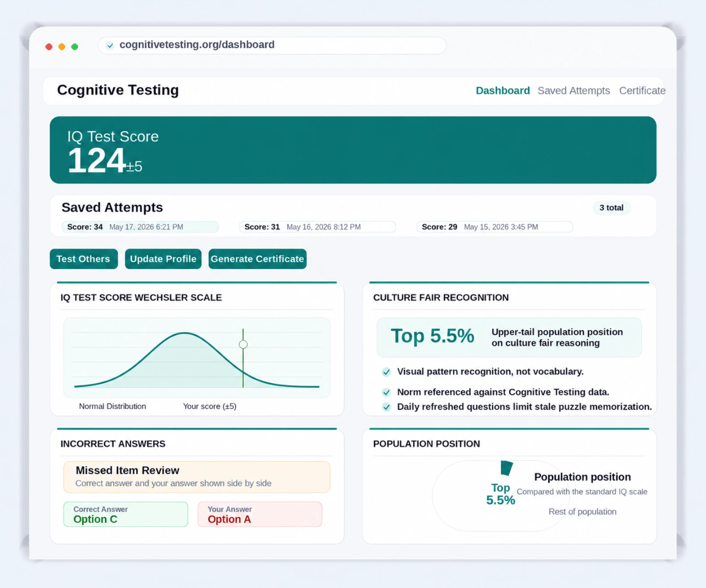Go to the Certificate tab
The height and width of the screenshot is (588, 706).
coord(642,90)
